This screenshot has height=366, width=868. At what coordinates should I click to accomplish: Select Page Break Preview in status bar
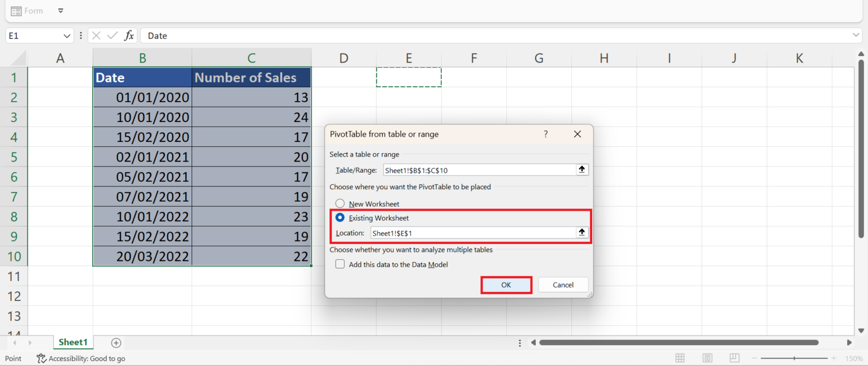[734, 358]
